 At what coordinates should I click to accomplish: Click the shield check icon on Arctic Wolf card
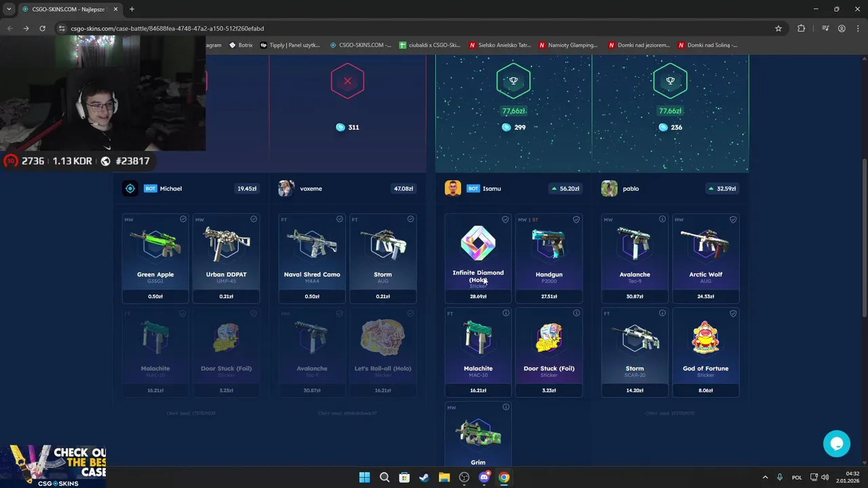[x=733, y=220]
